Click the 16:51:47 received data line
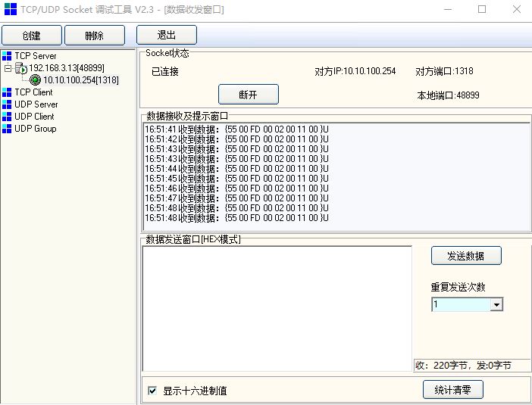This screenshot has width=532, height=405. (x=236, y=198)
